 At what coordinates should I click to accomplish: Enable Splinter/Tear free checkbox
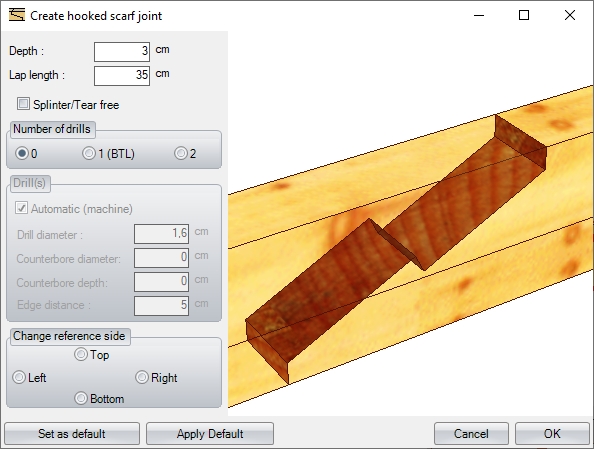tap(23, 104)
